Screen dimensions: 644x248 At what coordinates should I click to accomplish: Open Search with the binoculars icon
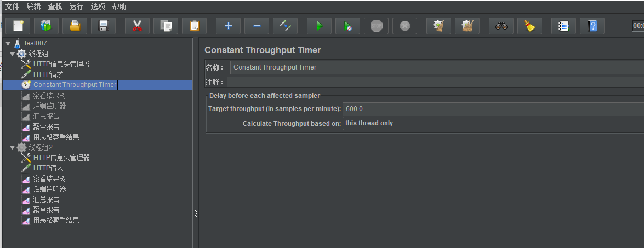[501, 26]
